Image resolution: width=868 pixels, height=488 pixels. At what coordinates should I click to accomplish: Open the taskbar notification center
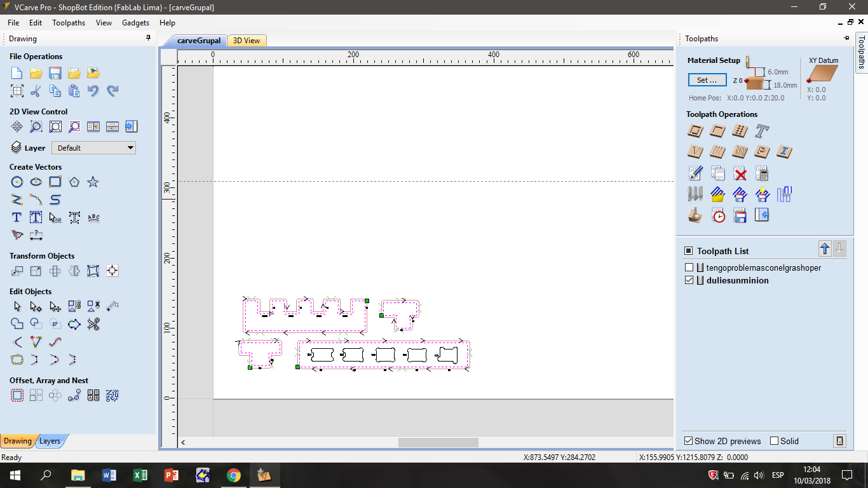(847, 475)
